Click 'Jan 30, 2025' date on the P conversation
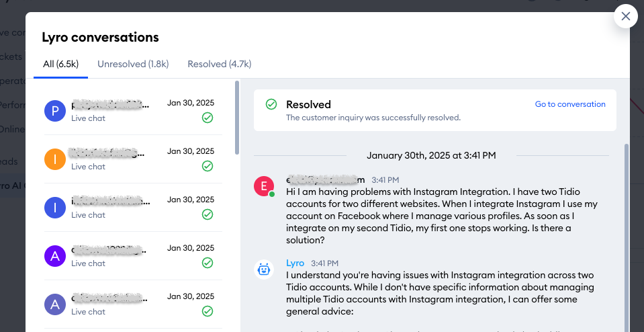The height and width of the screenshot is (332, 644). 191,103
